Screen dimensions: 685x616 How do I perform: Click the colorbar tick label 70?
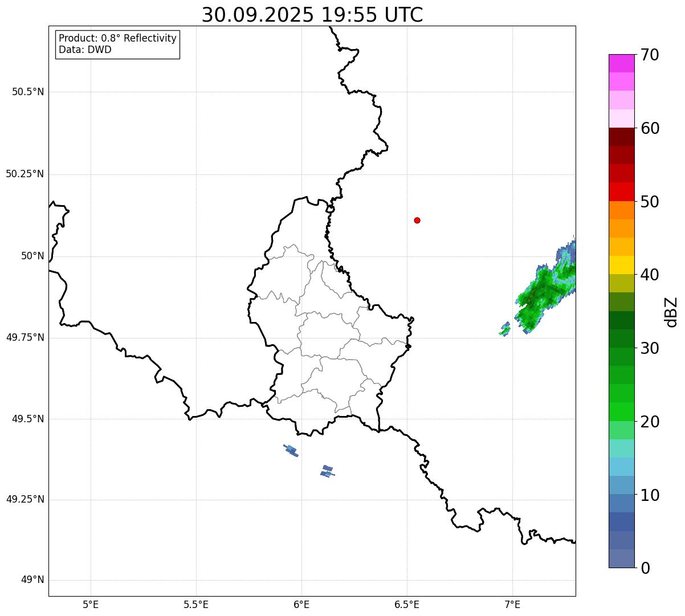(650, 55)
